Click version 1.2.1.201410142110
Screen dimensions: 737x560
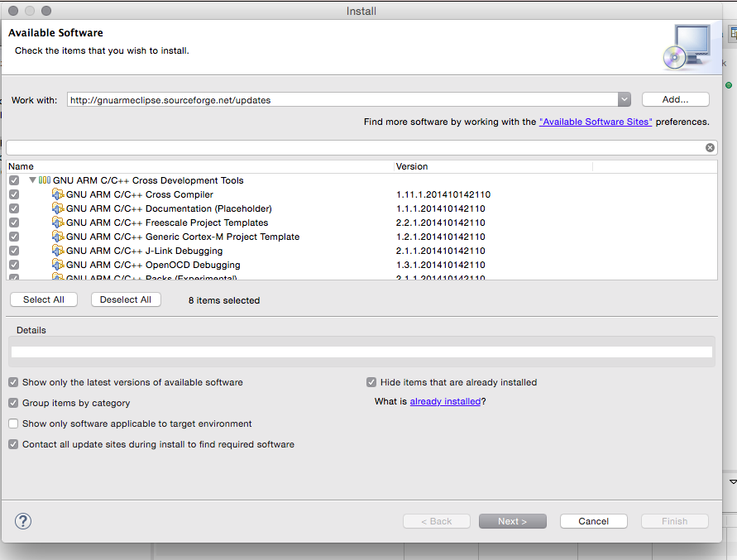coord(440,237)
